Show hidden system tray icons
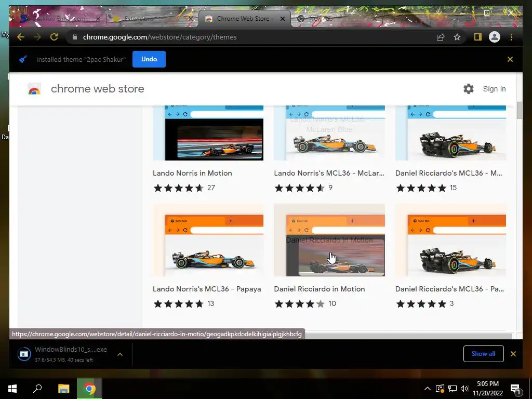The image size is (532, 399). 428,389
